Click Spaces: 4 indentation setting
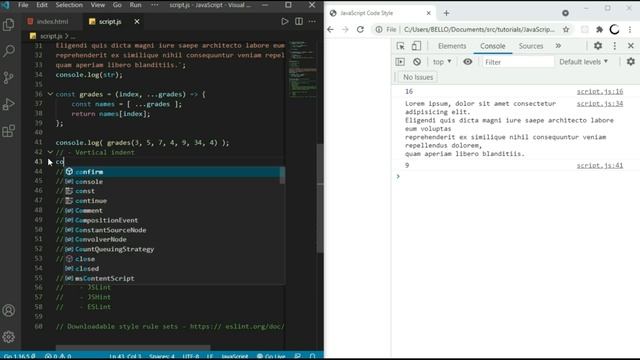This screenshot has height=360, width=640. click(162, 356)
